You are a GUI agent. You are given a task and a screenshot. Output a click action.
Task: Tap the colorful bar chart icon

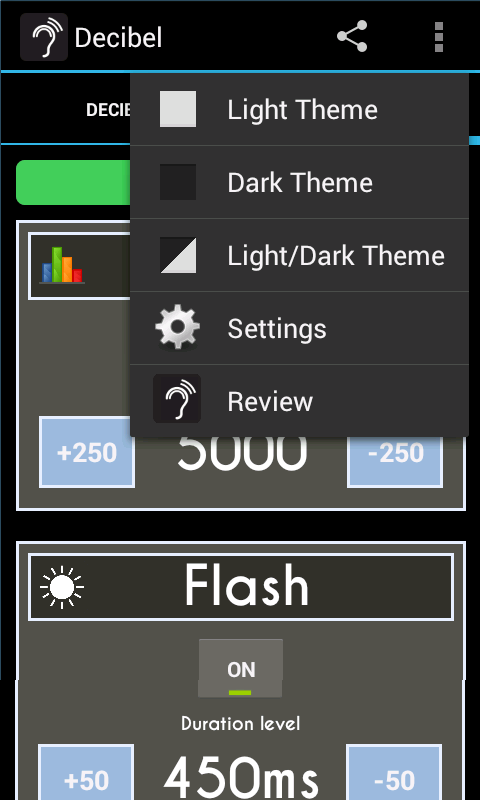62,265
